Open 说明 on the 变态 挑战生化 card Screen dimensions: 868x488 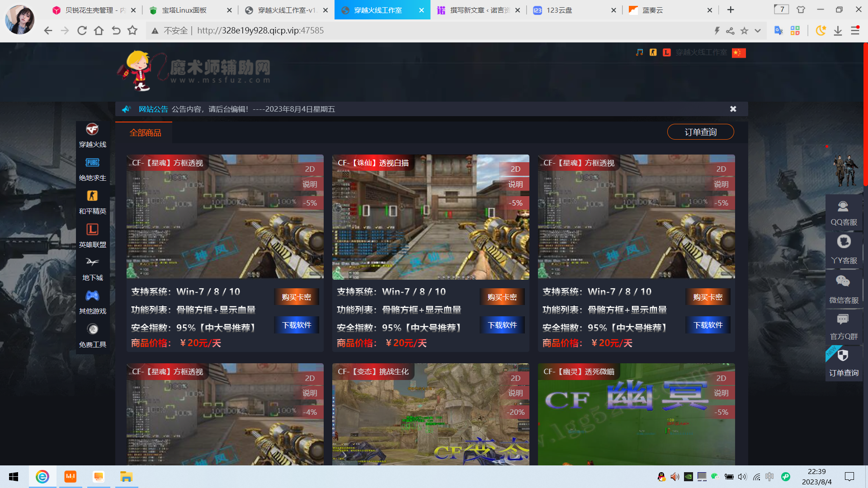coord(515,393)
